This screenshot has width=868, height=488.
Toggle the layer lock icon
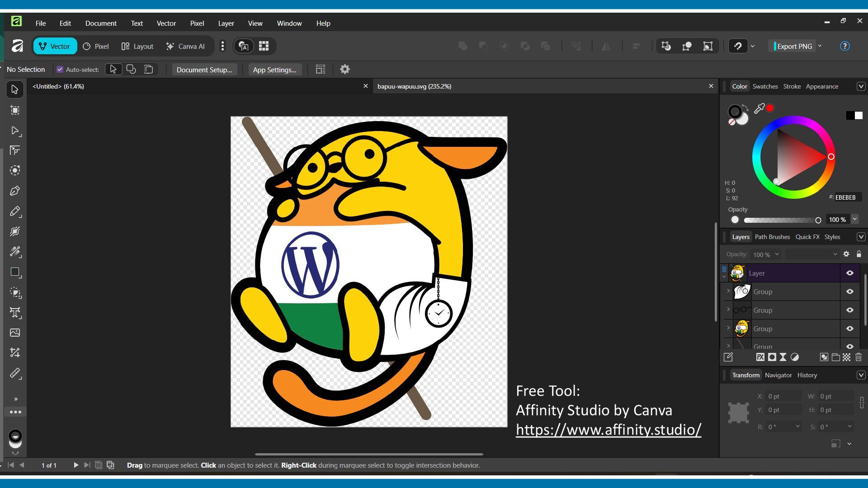click(859, 254)
